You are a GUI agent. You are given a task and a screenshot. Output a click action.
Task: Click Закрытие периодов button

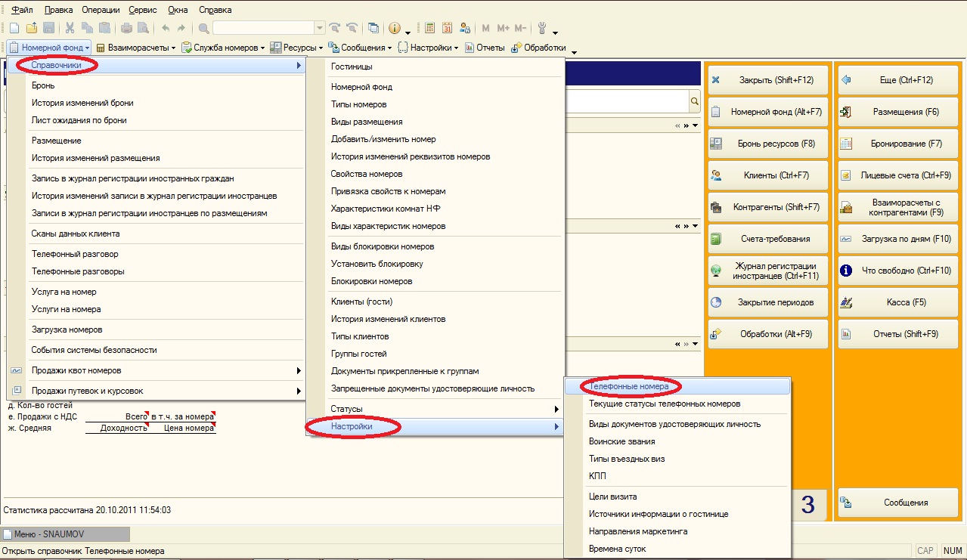pyautogui.click(x=768, y=302)
